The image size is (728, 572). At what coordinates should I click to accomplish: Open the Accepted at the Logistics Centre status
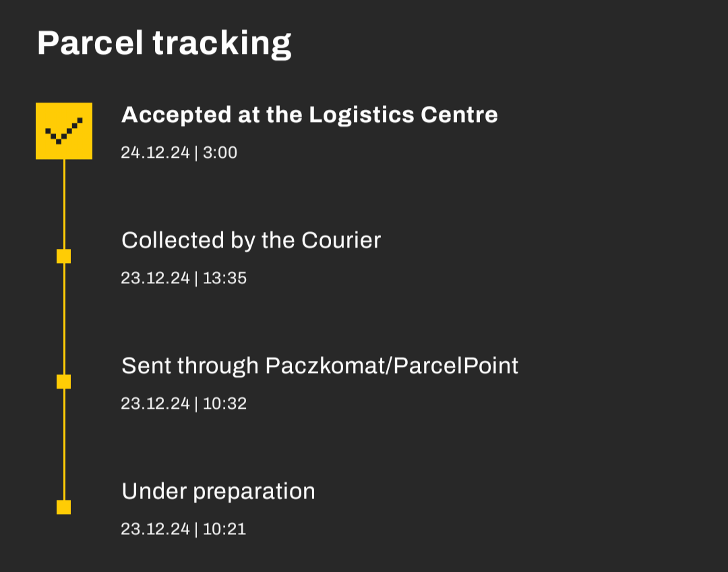pyautogui.click(x=309, y=115)
